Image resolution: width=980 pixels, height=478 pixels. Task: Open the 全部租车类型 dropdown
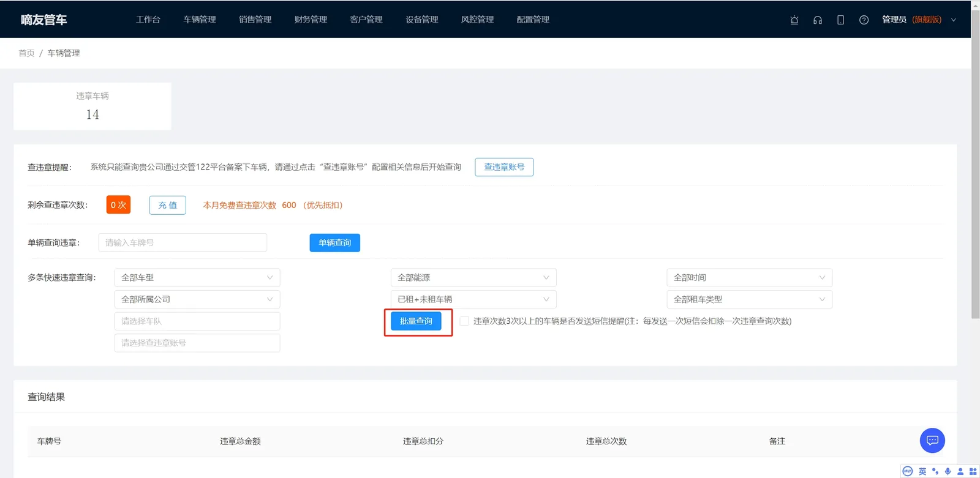(x=749, y=299)
